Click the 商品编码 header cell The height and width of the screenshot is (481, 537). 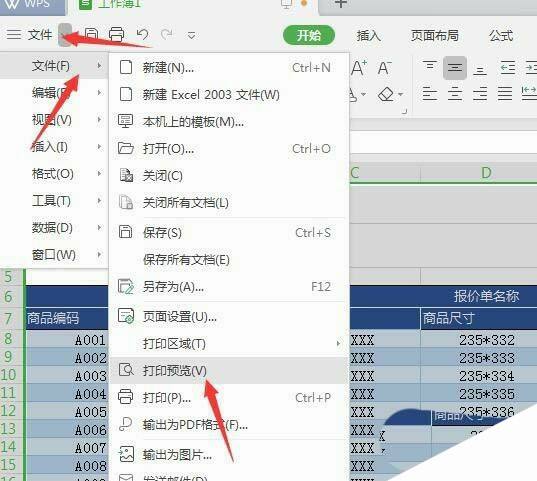(67, 318)
